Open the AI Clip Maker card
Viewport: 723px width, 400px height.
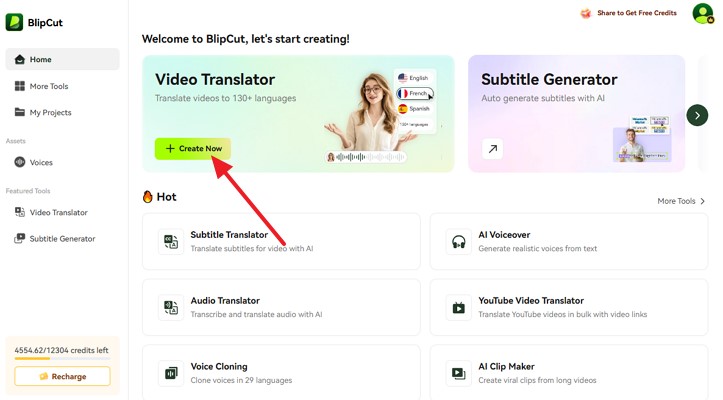[569, 372]
